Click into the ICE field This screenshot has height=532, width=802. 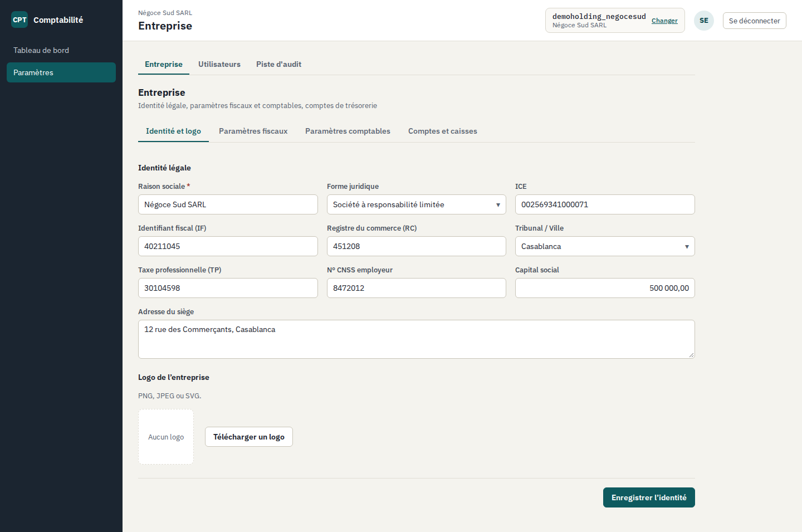click(x=605, y=204)
